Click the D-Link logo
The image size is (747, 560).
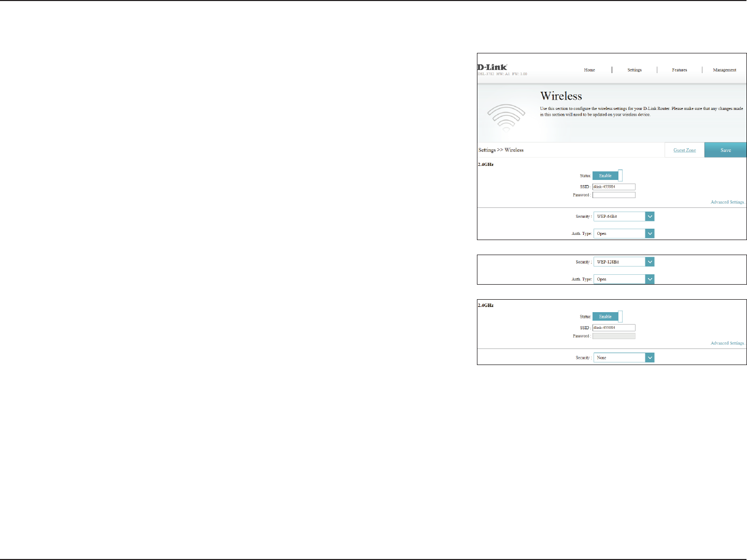492,67
